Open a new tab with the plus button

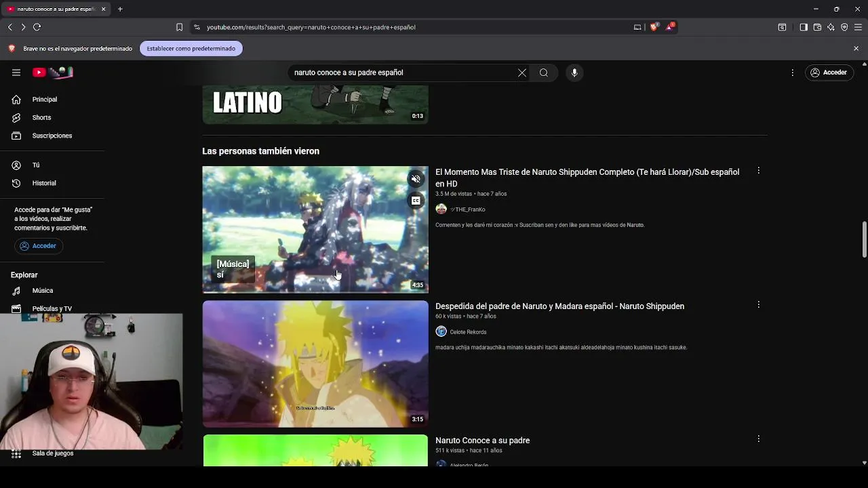point(120,9)
